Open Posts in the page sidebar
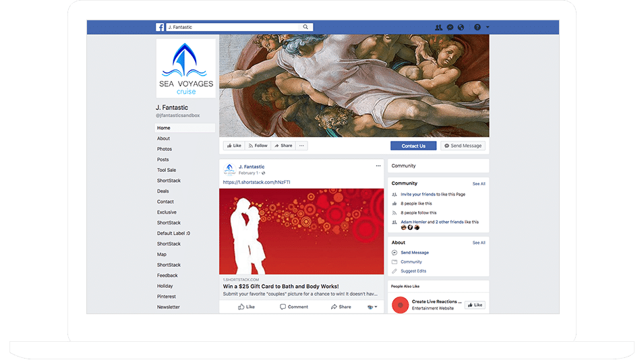644x360 pixels. point(163,160)
